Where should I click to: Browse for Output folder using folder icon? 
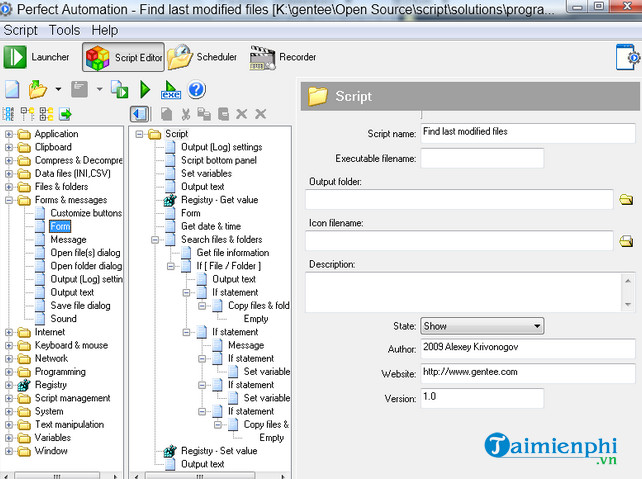click(626, 200)
